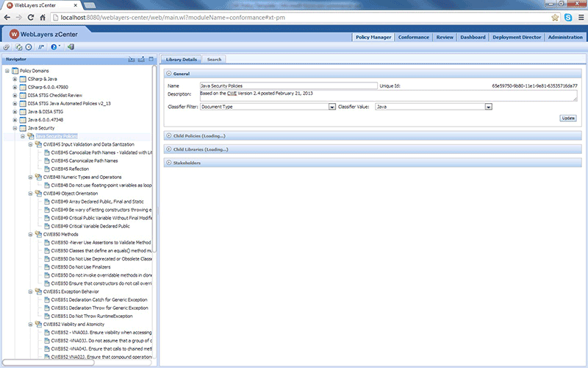Expand the Child Libraries section
588x368 pixels.
[169, 149]
